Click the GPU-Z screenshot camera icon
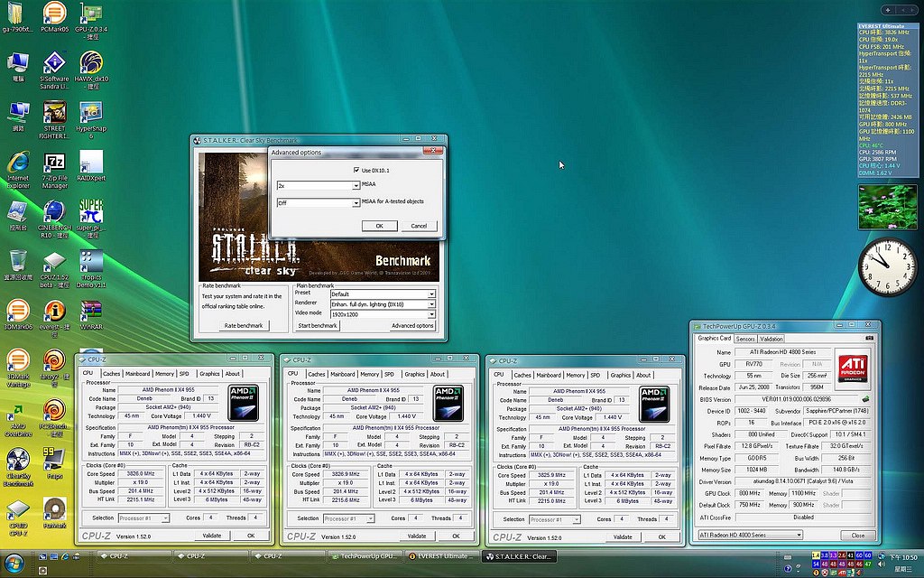Screen dimensions: 924x578 pos(869,338)
